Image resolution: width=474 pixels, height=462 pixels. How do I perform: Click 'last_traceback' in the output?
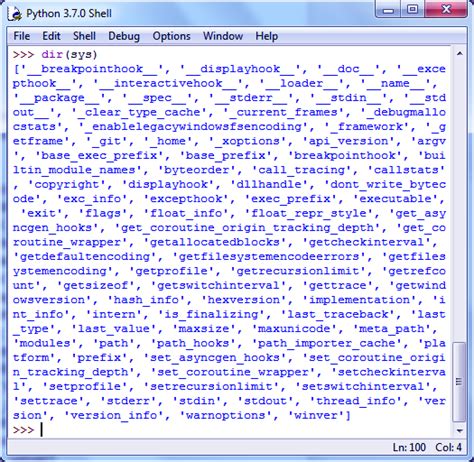338,314
